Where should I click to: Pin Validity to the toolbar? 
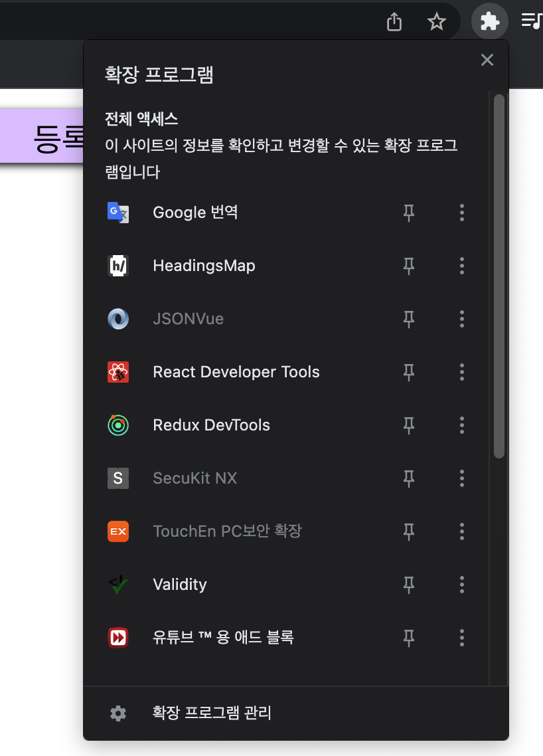click(408, 585)
